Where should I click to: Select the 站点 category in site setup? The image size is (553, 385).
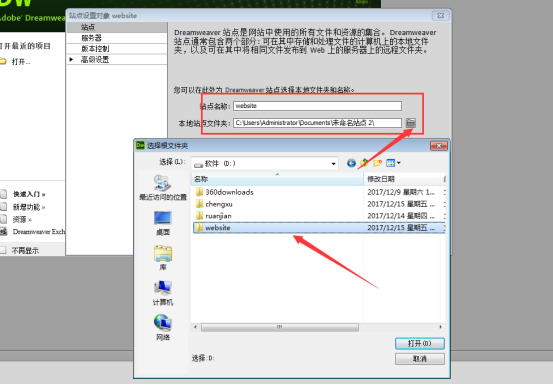coord(117,27)
